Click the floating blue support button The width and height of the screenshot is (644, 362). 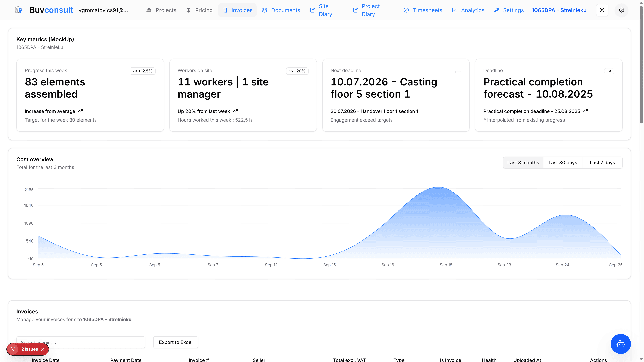pyautogui.click(x=621, y=344)
